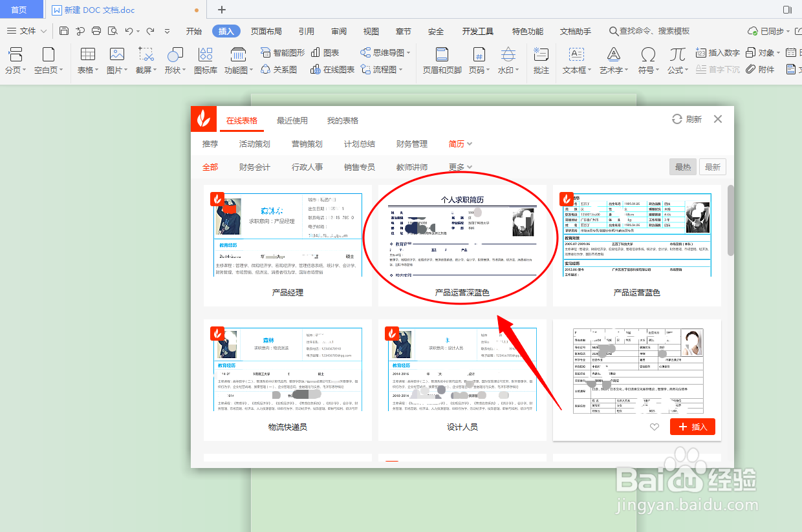Image resolution: width=802 pixels, height=532 pixels.
Task: Insert a Text Box (文本框)
Action: [576, 61]
